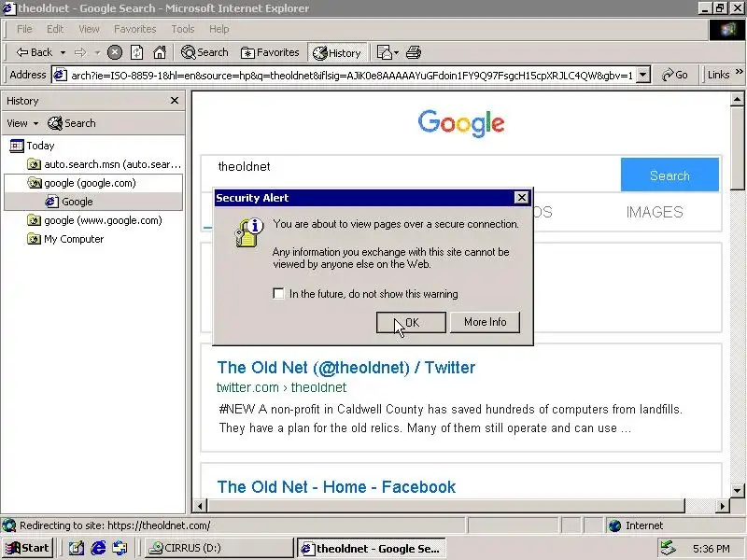Open the Google page history entry
This screenshot has height=560, width=747.
[x=69, y=202]
